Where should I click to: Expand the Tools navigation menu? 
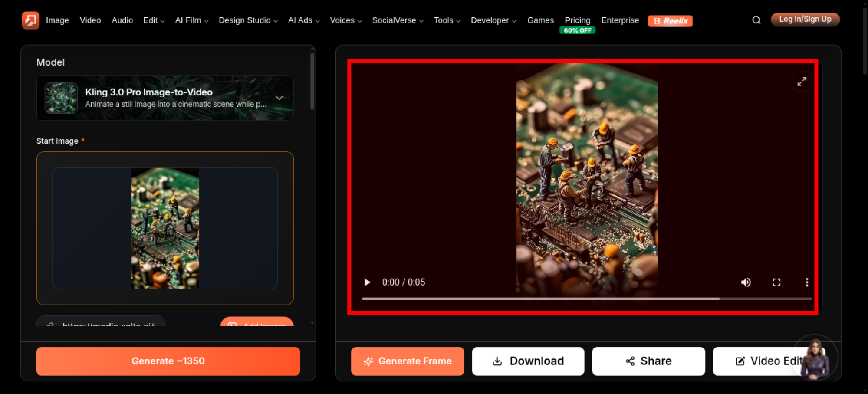(447, 20)
